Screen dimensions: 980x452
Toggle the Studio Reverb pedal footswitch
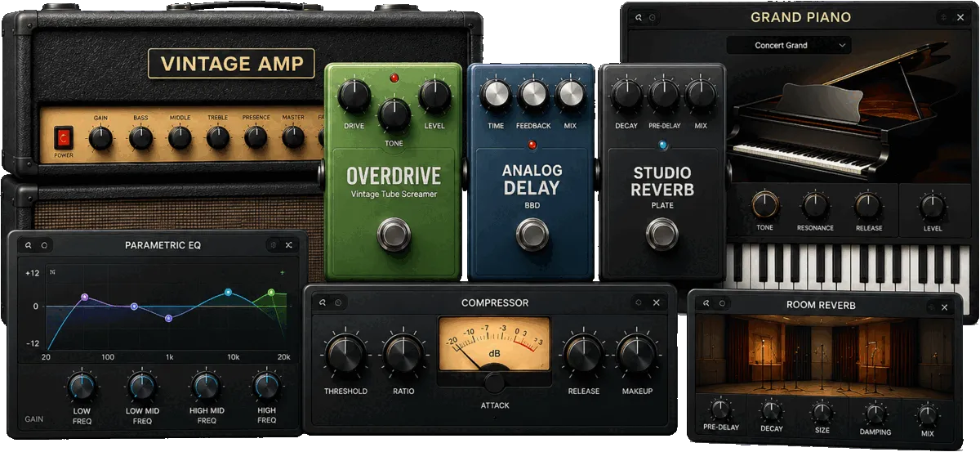[662, 235]
